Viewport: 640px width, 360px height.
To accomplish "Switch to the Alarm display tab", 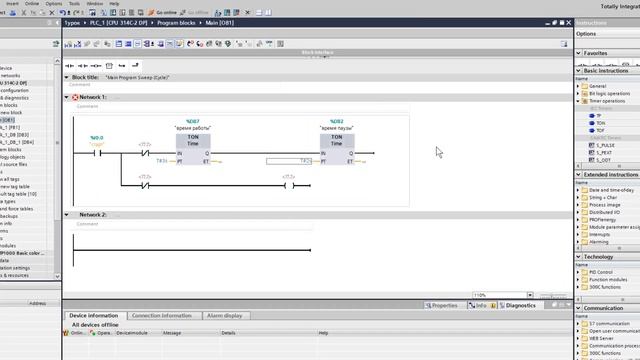I will pyautogui.click(x=224, y=316).
